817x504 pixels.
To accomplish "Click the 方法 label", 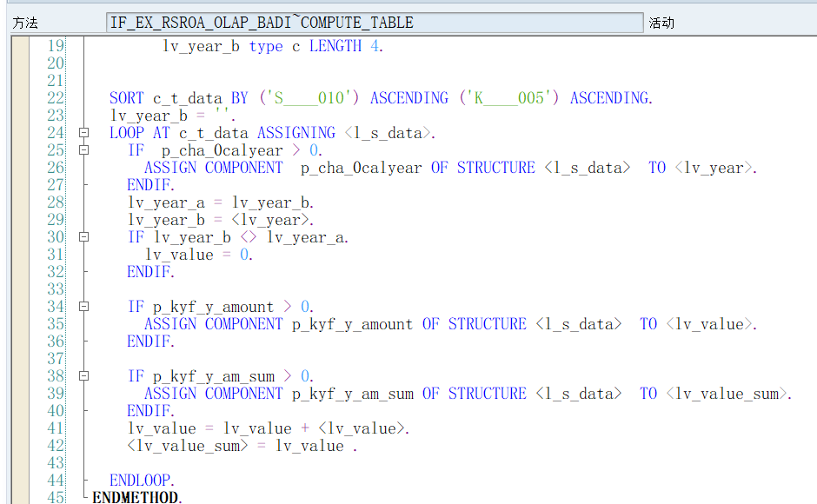I will coord(25,23).
